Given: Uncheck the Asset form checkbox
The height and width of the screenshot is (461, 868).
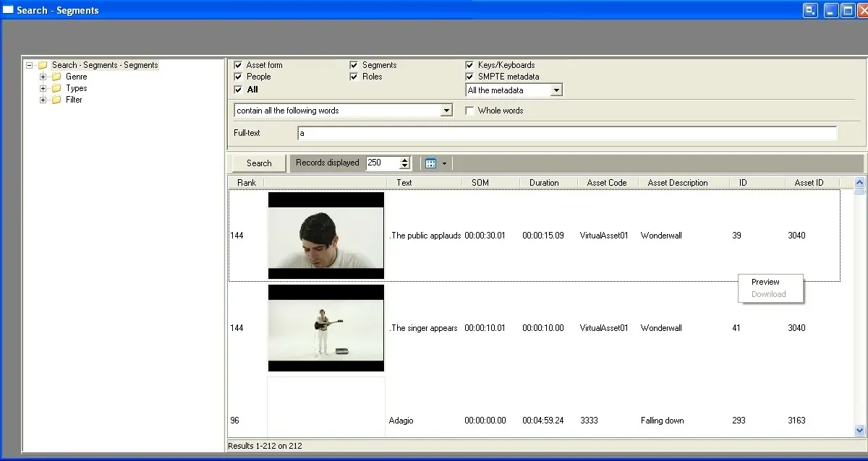Looking at the screenshot, I should pos(238,65).
